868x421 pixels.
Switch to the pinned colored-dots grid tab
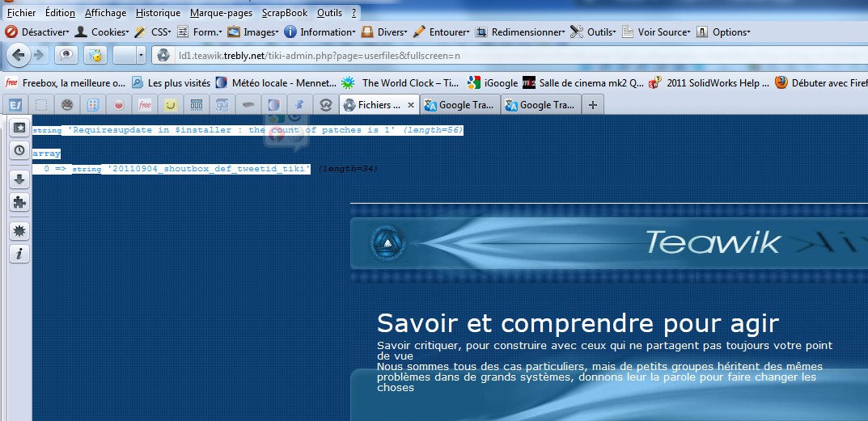click(x=93, y=104)
